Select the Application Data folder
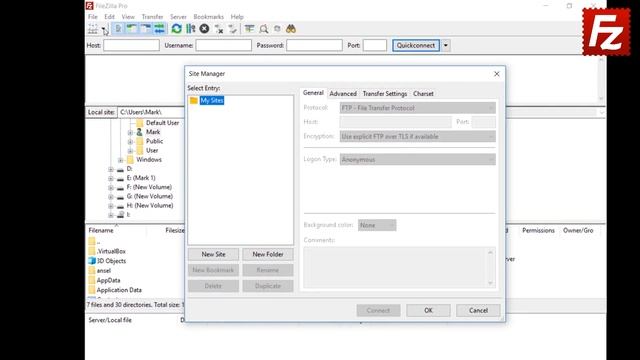Image resolution: width=640 pixels, height=360 pixels. 119,290
